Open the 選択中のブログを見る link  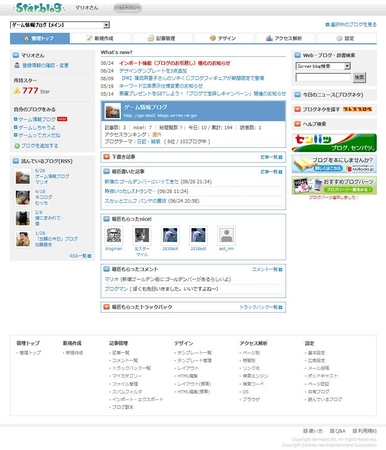(351, 25)
